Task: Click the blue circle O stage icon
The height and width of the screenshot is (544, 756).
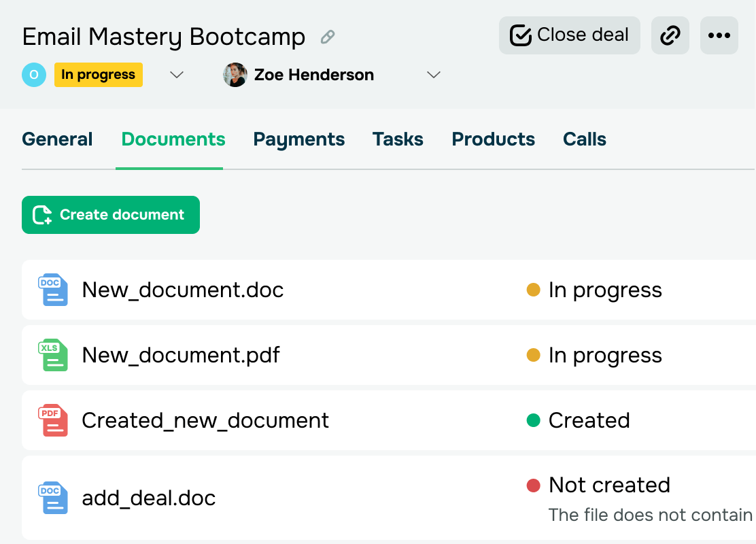Action: pos(34,75)
